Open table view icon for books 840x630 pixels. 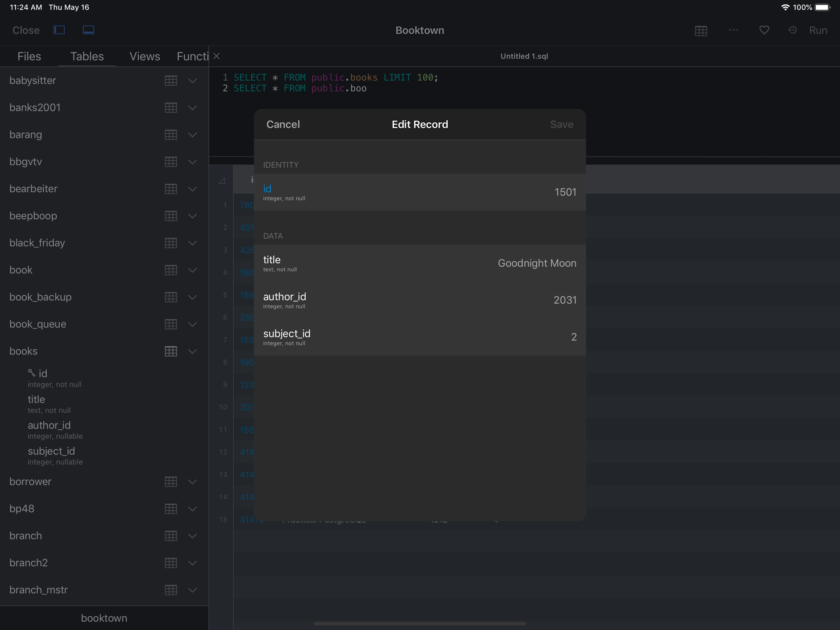point(171,351)
